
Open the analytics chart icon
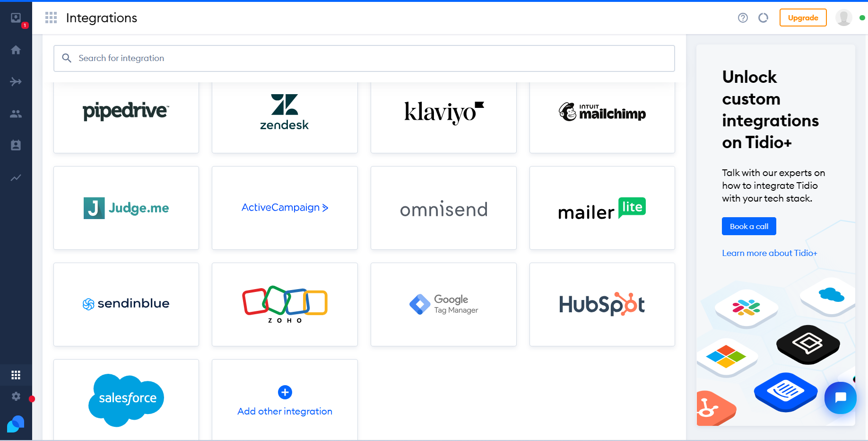coord(16,177)
